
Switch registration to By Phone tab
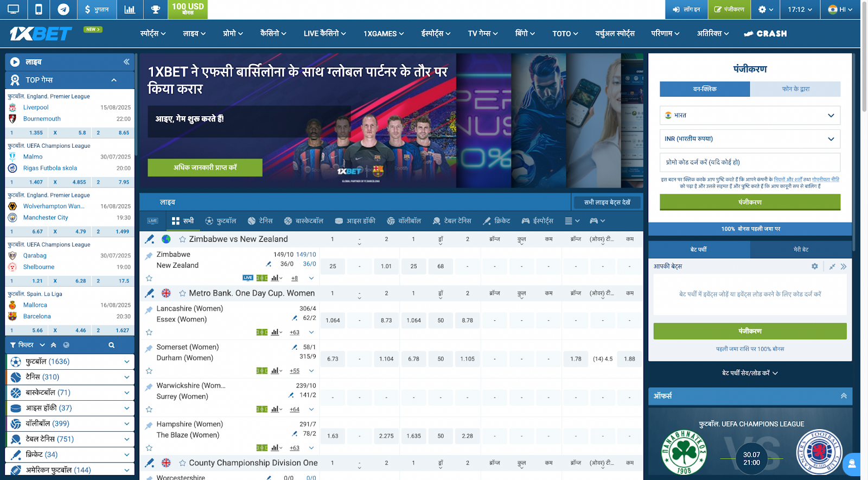point(795,89)
